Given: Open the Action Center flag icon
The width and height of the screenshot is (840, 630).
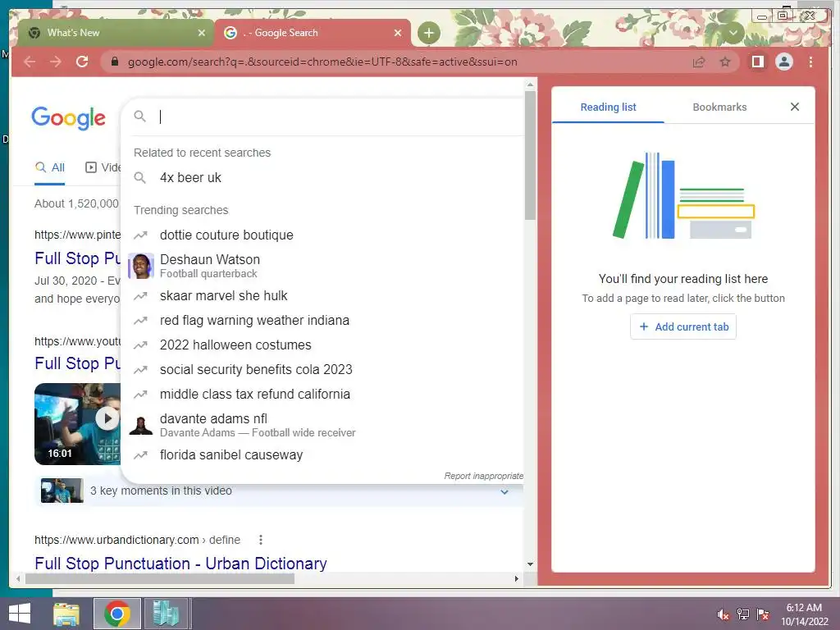Looking at the screenshot, I should click(x=763, y=614).
